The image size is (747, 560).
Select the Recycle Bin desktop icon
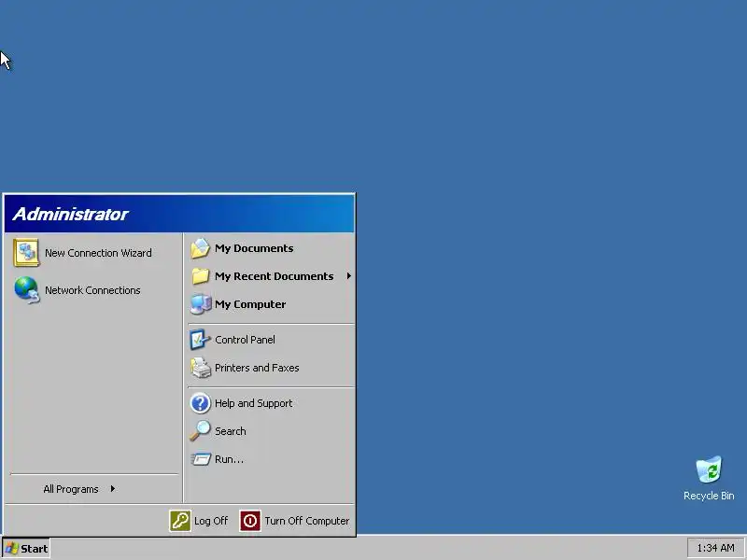[x=709, y=469]
